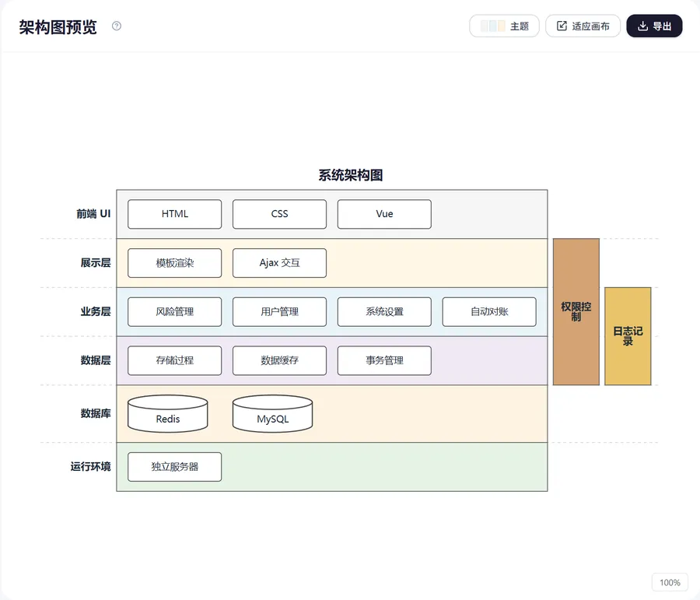
Task: Select the 独立服务器 node
Action: [174, 467]
